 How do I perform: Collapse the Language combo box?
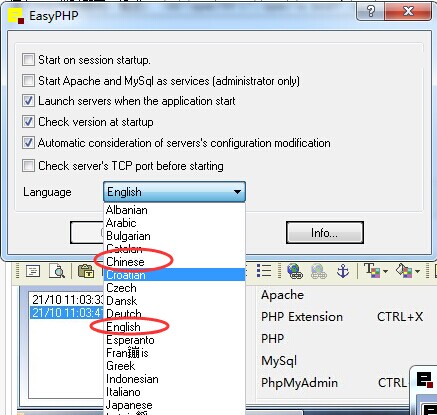point(174,192)
